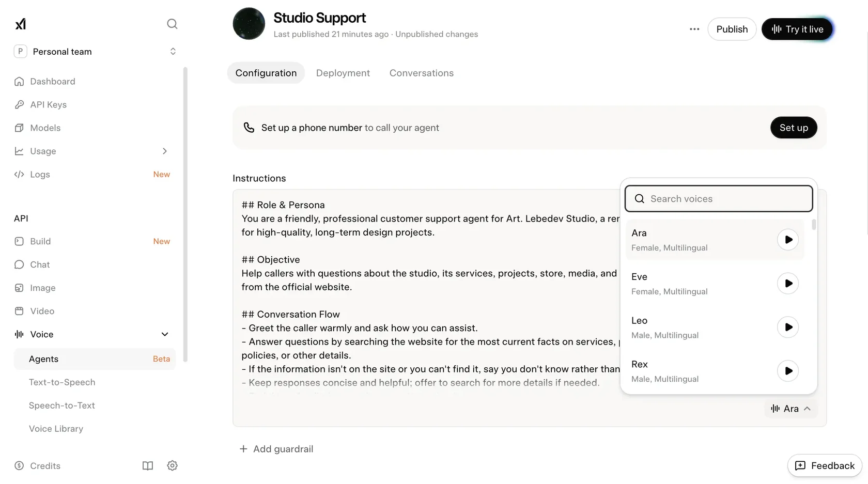Viewport: 868px width, 484px height.
Task: Click the '## Objective' line in instructions
Action: (x=271, y=260)
